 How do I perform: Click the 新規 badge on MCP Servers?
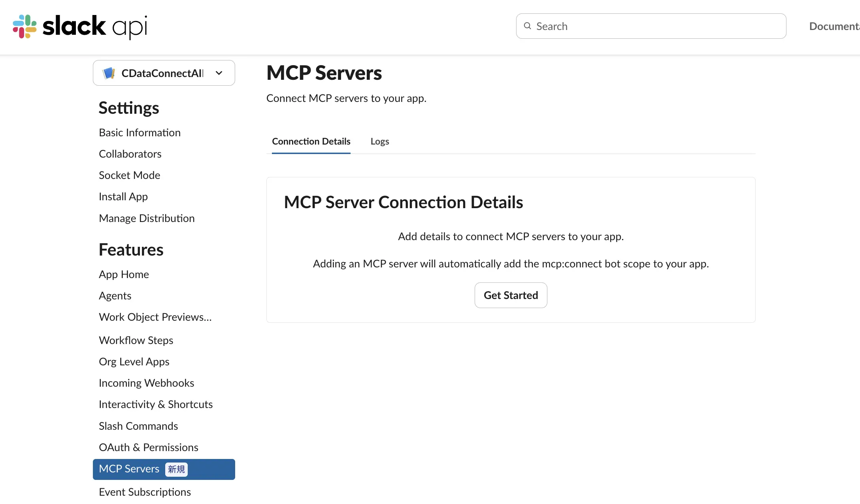coord(176,469)
